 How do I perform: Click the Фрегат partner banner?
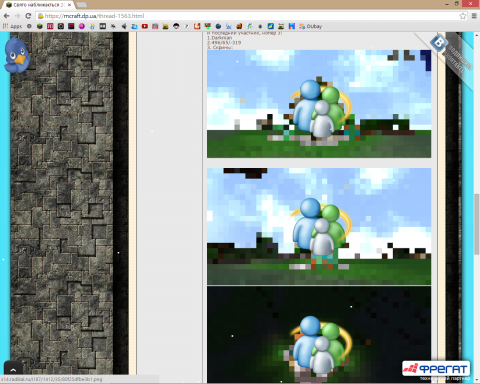[x=436, y=369]
